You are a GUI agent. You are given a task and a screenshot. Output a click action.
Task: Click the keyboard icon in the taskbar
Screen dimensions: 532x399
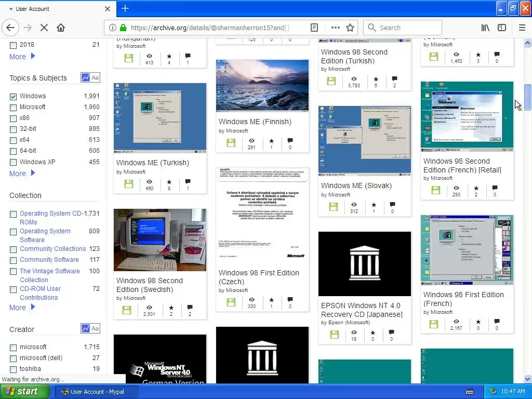click(470, 392)
